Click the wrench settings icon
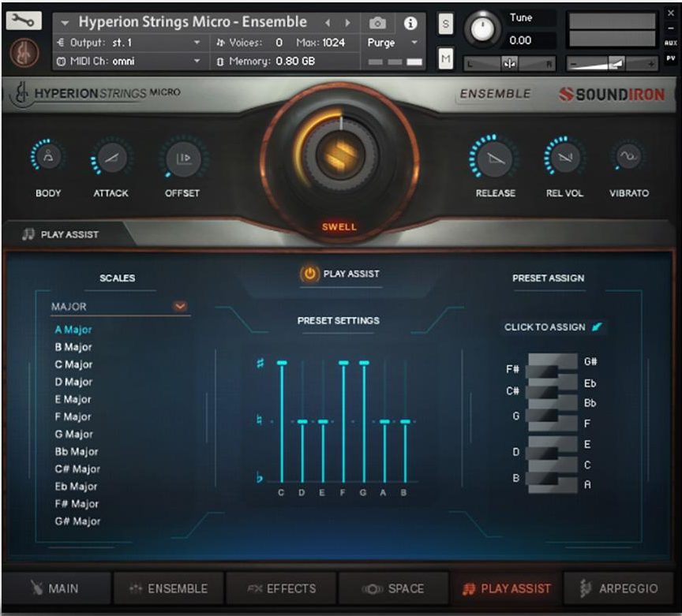 [x=24, y=22]
